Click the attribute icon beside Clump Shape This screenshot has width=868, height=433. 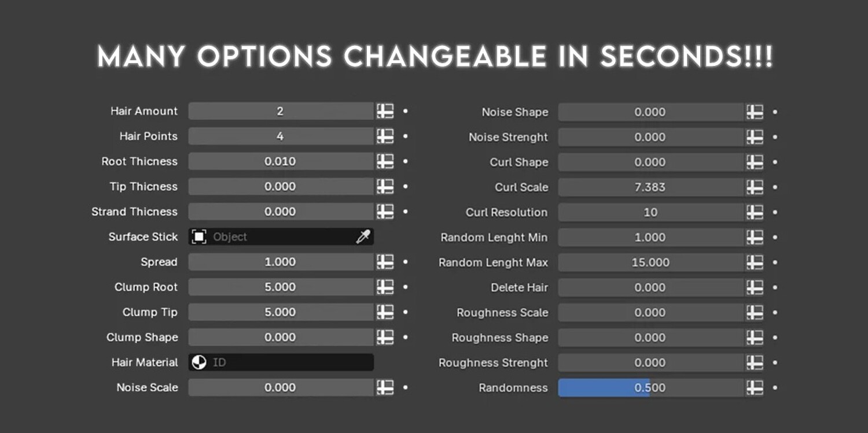[x=385, y=337]
